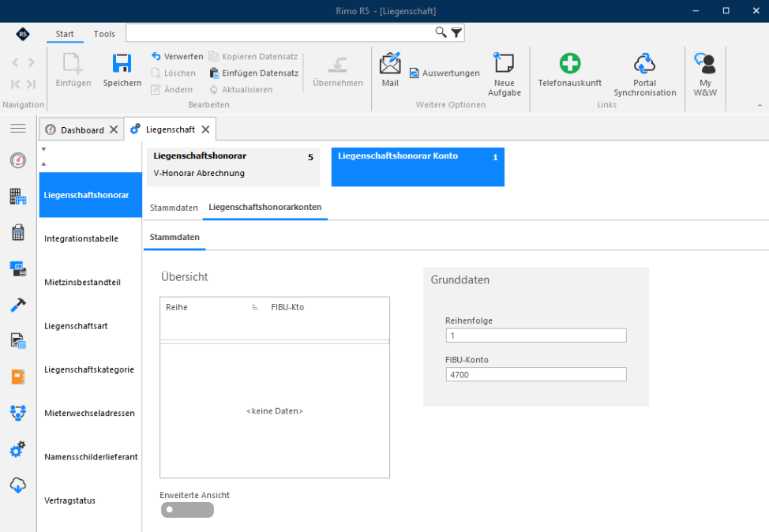769x532 pixels.
Task: Select the Liegenschaftshonorarkonten tab
Action: pos(264,208)
